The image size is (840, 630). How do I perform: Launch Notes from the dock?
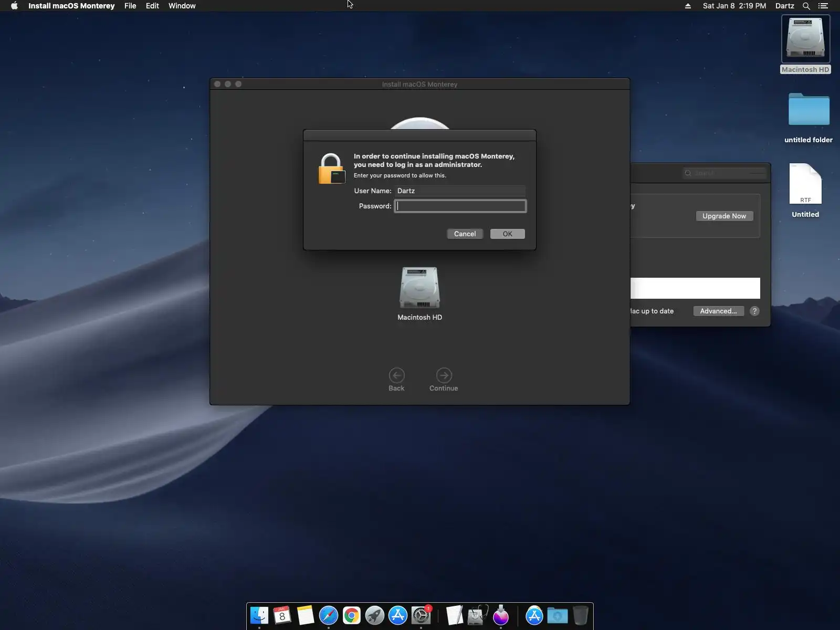(306, 615)
